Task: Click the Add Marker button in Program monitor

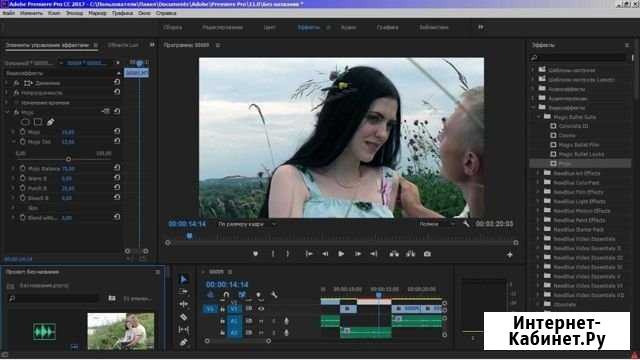Action: (256, 254)
